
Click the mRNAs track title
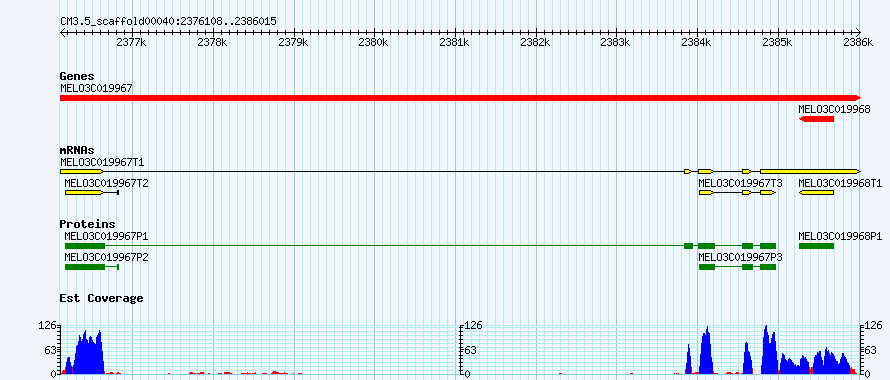(77, 151)
